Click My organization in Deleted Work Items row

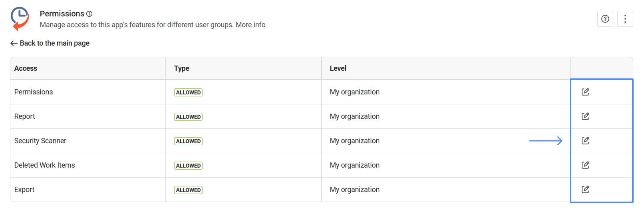click(354, 165)
